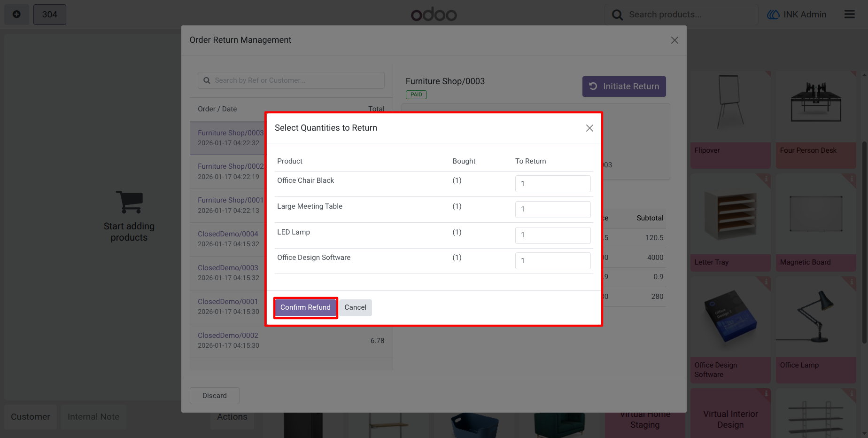The height and width of the screenshot is (438, 868).
Task: Edit return quantity for Large Meeting Table
Action: 553,210
